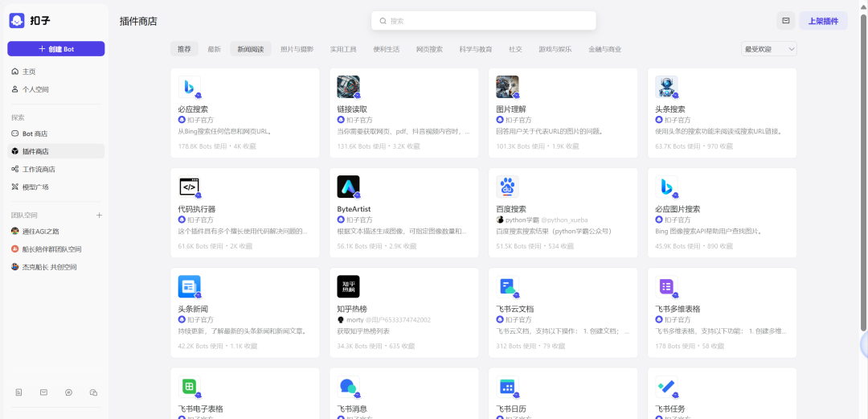
Task: Open the 必应搜索 Bing plugin icon
Action: (x=190, y=87)
